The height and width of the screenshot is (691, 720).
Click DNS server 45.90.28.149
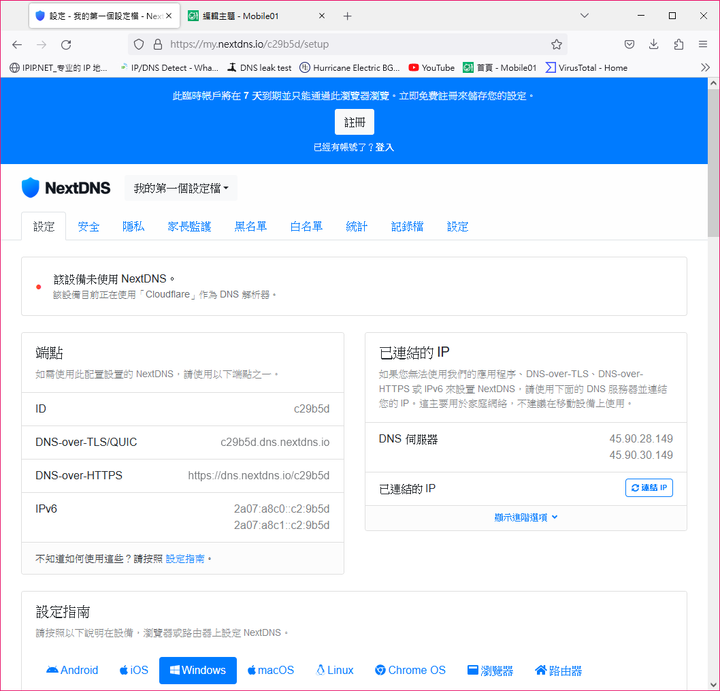pos(641,438)
